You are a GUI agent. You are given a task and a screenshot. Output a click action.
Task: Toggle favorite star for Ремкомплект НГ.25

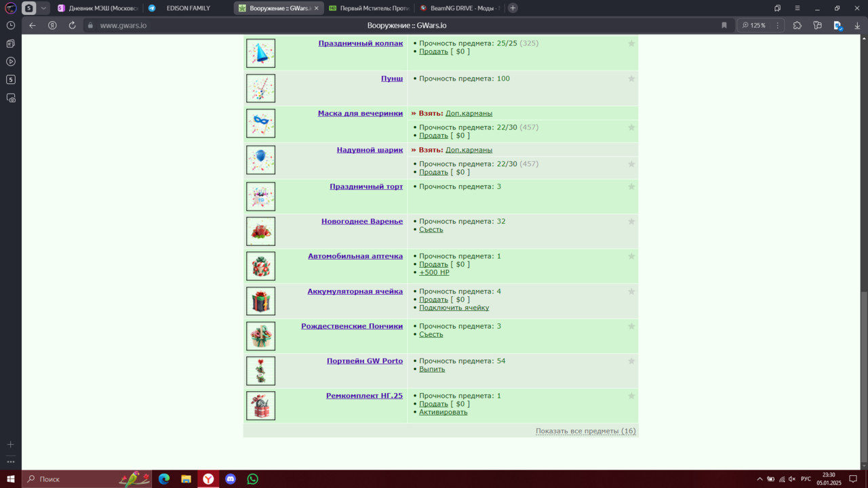[x=631, y=396]
